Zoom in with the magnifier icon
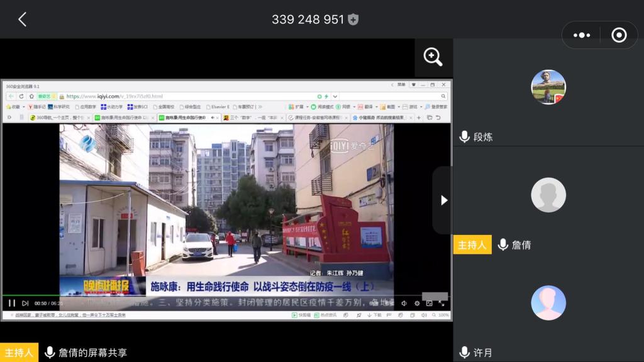Viewport: 644px width, 362px height. click(433, 57)
